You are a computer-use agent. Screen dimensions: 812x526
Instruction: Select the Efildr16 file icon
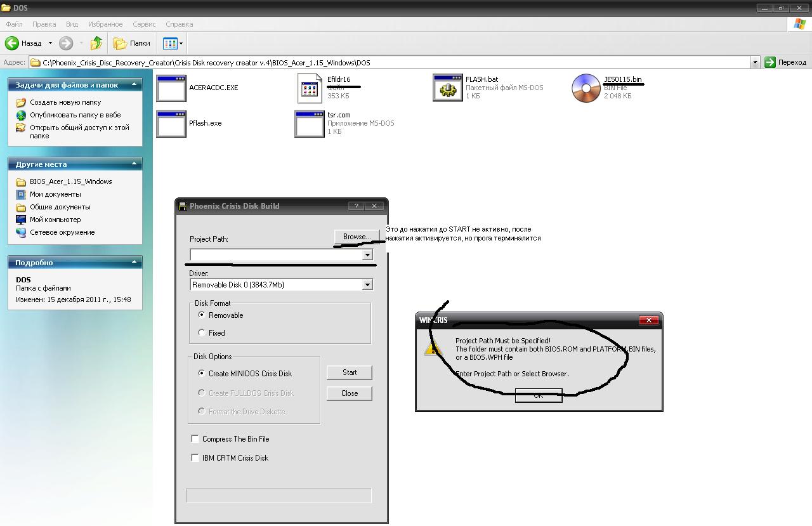pos(310,88)
